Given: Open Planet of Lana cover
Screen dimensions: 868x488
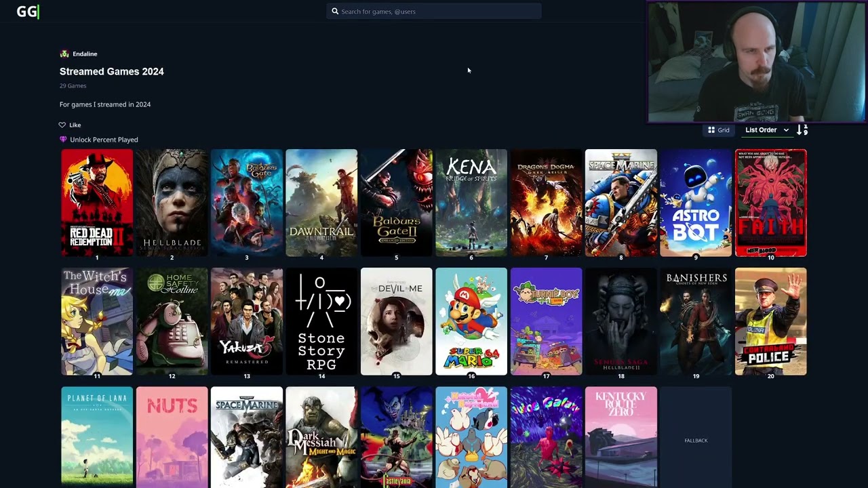Looking at the screenshot, I should point(97,437).
